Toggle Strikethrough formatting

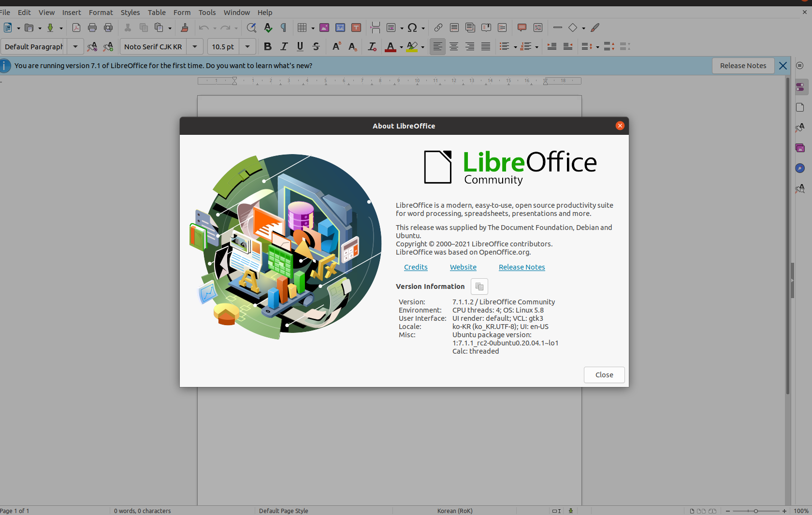(x=316, y=46)
